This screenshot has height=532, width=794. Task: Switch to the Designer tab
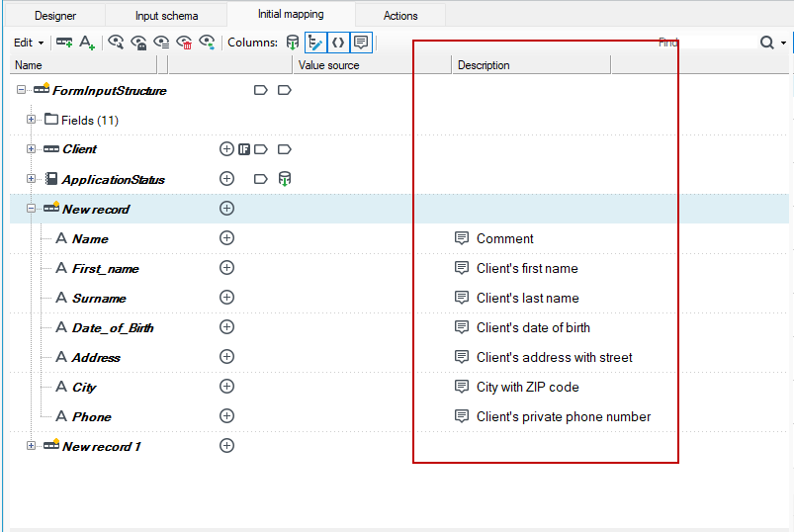point(55,16)
